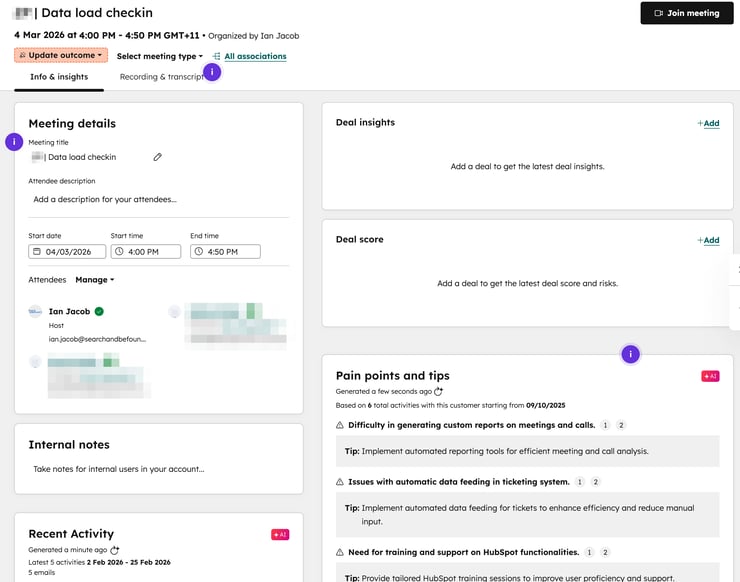740x582 pixels.
Task: Click the info marker near All associations
Action: [x=212, y=72]
